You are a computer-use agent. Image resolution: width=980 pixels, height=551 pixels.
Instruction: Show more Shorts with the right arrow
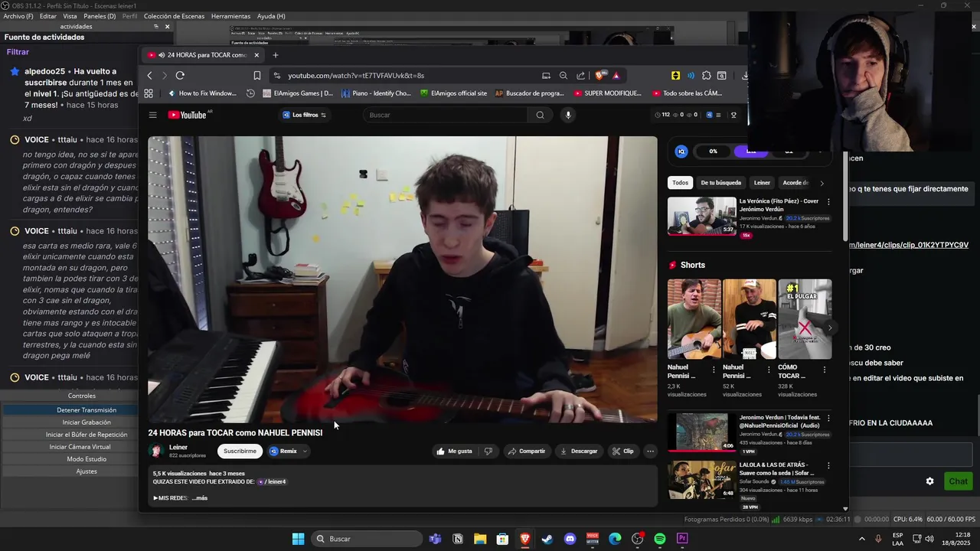click(830, 328)
